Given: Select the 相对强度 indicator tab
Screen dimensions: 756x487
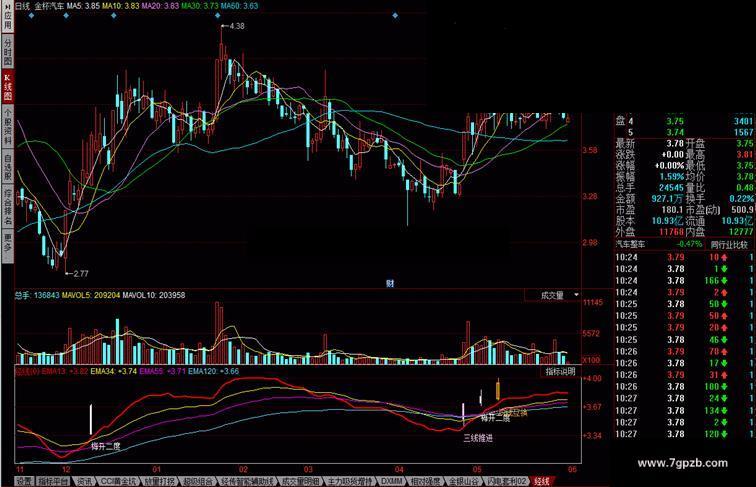Looking at the screenshot, I should [426, 481].
